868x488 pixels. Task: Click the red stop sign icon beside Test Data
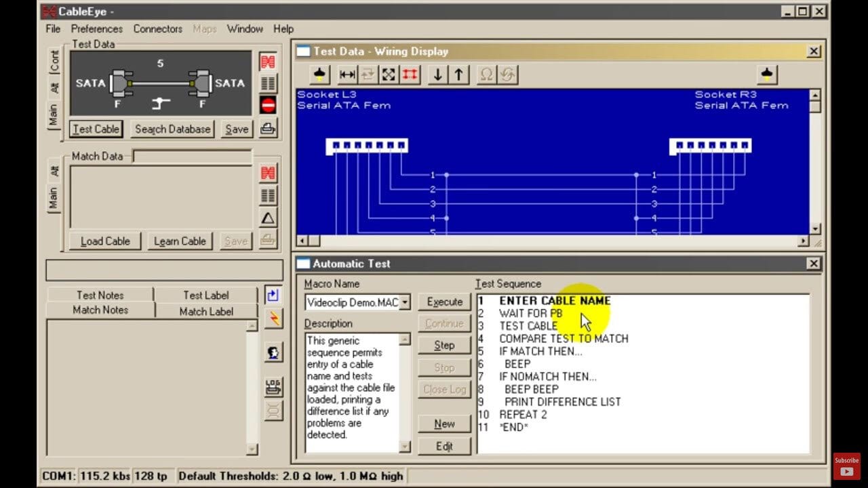(267, 104)
